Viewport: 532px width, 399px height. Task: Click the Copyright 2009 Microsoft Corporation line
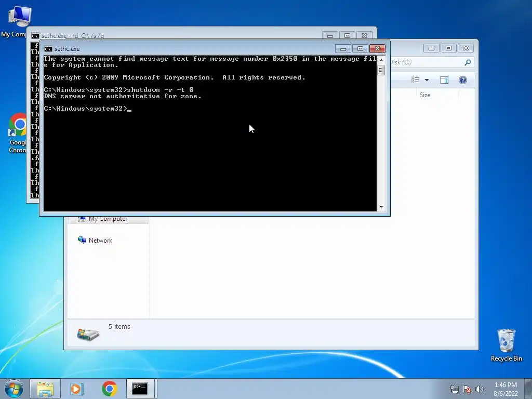175,78
